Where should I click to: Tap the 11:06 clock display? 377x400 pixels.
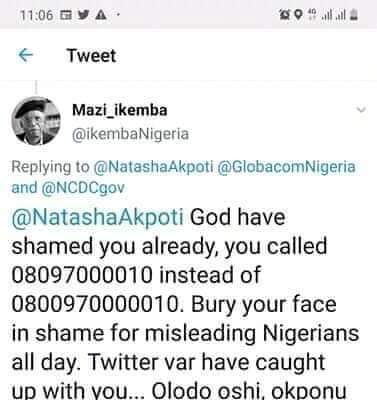(x=37, y=15)
